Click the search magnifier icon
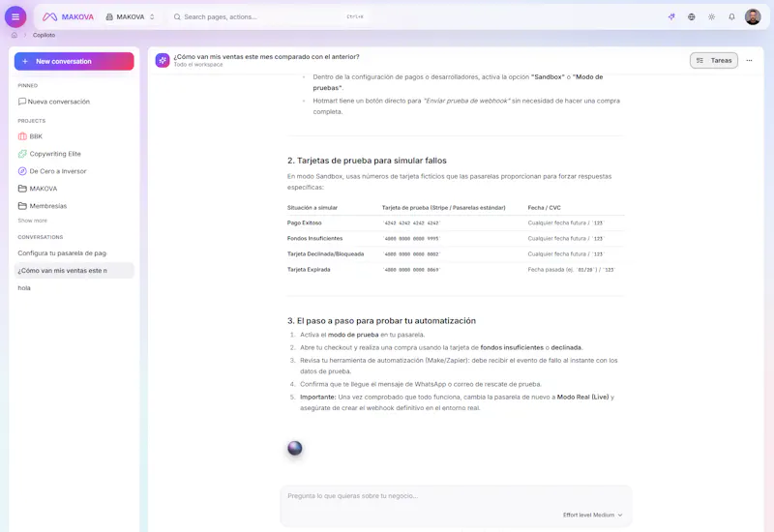774x532 pixels. click(177, 16)
